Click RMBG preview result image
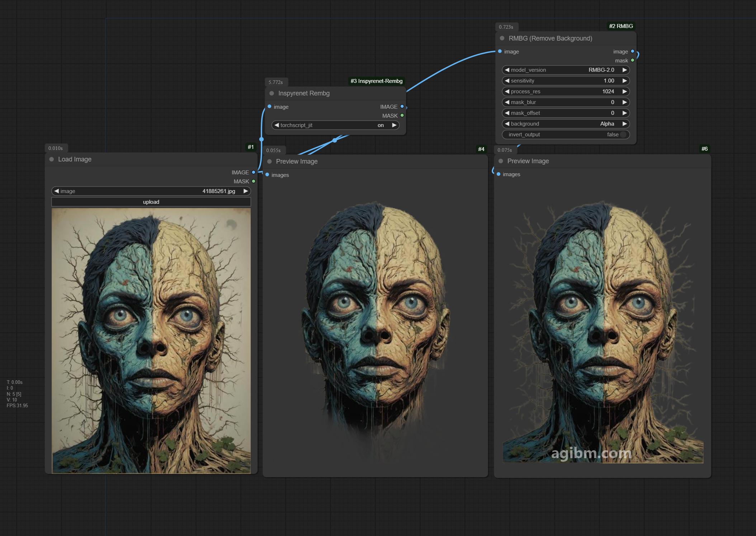Screen dimensions: 756x536 tap(603, 332)
